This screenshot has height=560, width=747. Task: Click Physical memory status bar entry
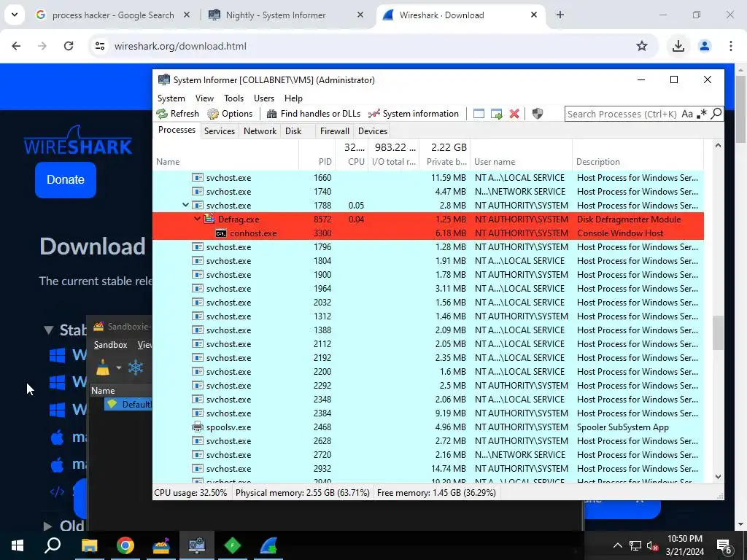point(303,492)
